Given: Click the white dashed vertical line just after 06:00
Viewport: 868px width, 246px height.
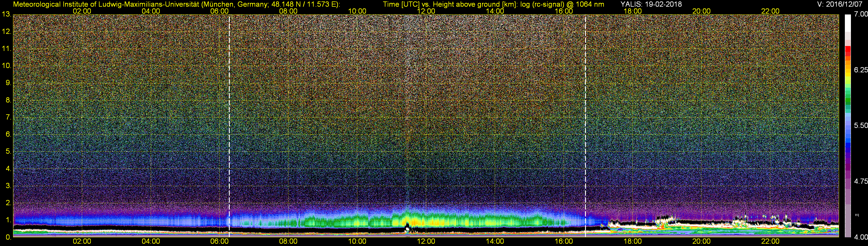Looking at the screenshot, I should [x=229, y=126].
